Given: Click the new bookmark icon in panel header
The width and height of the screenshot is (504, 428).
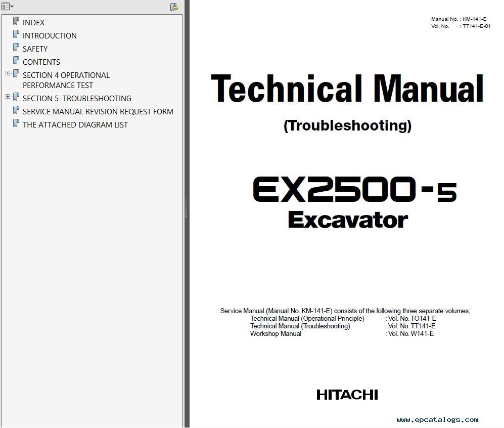Looking at the screenshot, I should tap(174, 7).
